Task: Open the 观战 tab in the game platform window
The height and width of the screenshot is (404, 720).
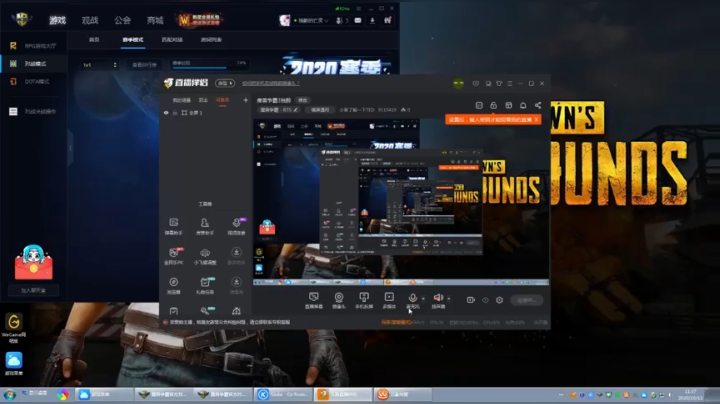Action: click(90, 20)
